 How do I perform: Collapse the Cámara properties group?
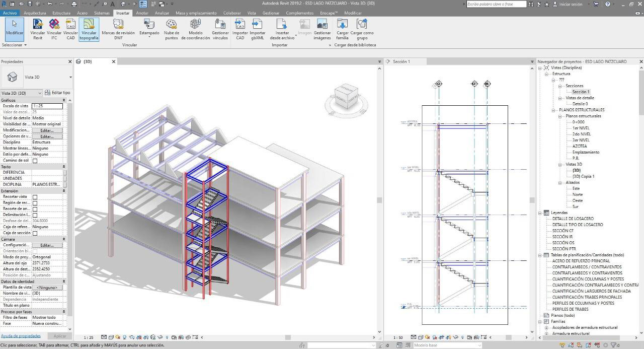point(64,239)
